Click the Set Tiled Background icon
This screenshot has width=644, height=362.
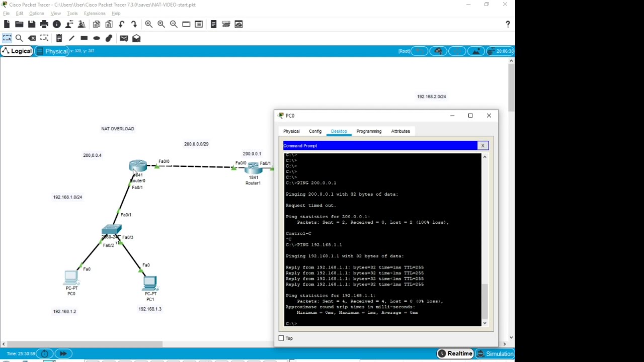pyautogui.click(x=475, y=51)
